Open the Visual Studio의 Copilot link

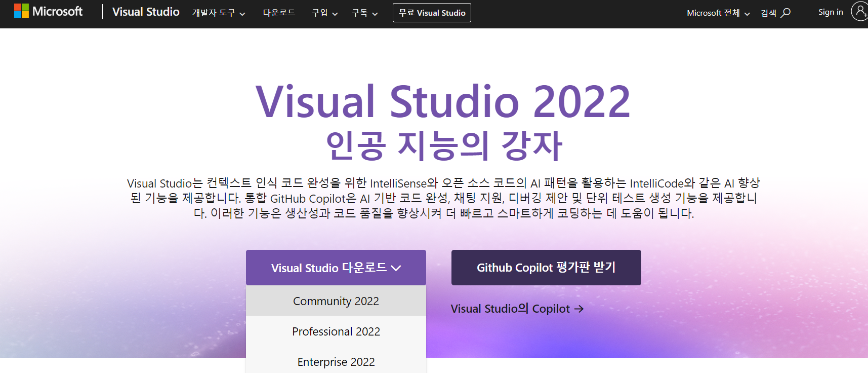point(517,309)
